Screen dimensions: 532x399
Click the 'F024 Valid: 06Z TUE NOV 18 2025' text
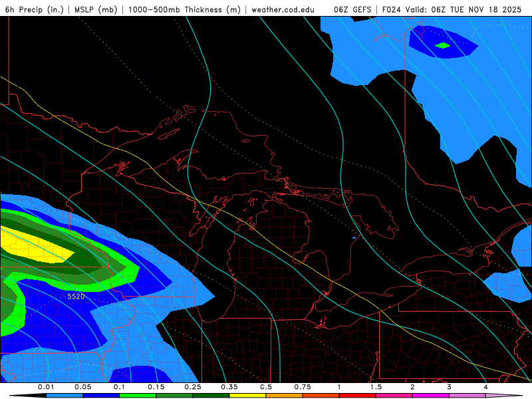click(x=452, y=9)
